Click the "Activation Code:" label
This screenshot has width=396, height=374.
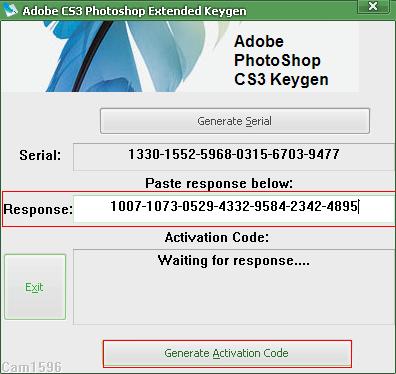point(217,238)
